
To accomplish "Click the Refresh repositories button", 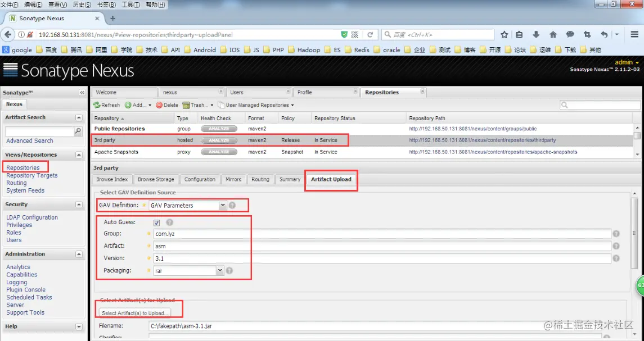I will (106, 105).
